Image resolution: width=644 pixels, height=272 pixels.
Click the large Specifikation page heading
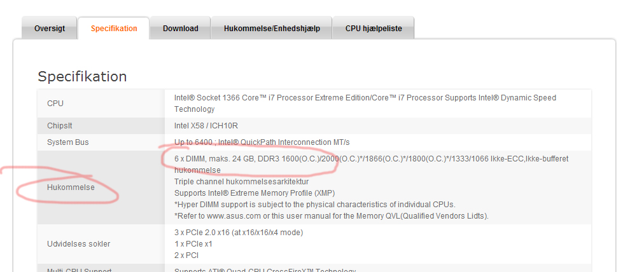[x=82, y=77]
